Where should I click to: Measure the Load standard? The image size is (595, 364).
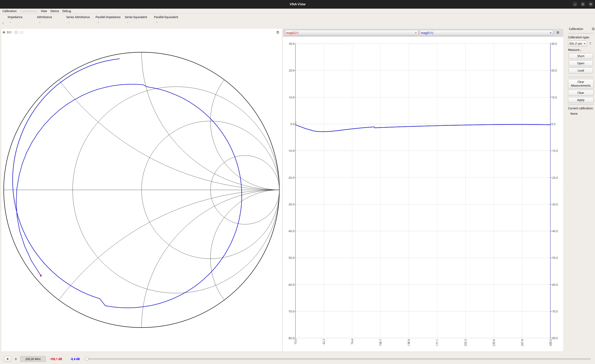point(581,71)
